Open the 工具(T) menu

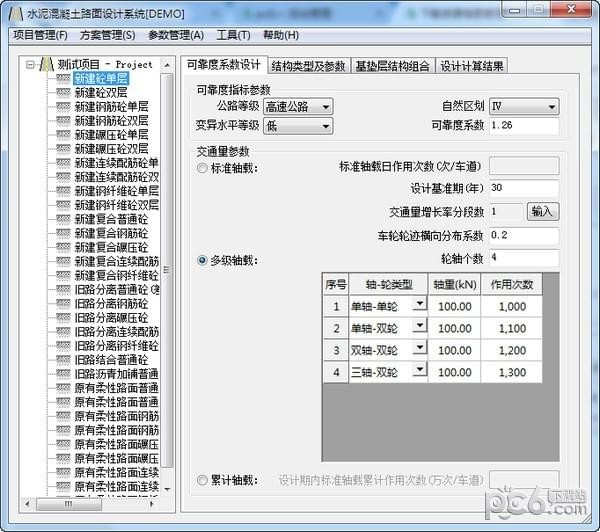pos(233,35)
